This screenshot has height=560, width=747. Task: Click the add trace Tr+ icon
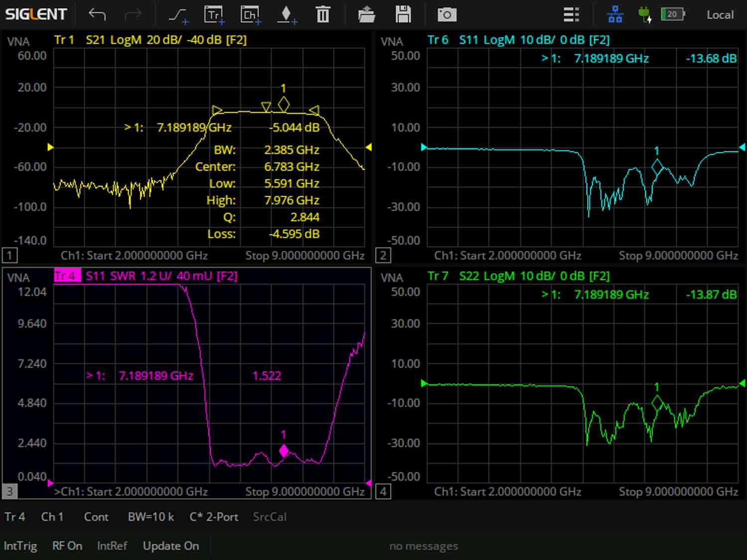[x=214, y=15]
